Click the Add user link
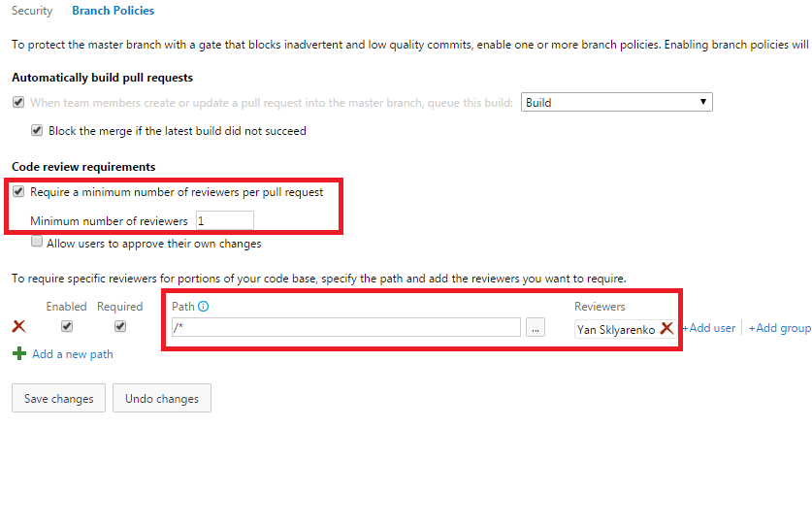 [709, 328]
